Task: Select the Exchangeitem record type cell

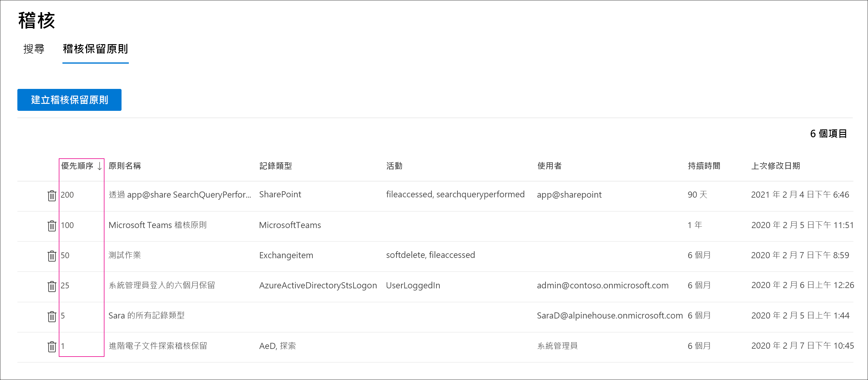Action: 286,255
